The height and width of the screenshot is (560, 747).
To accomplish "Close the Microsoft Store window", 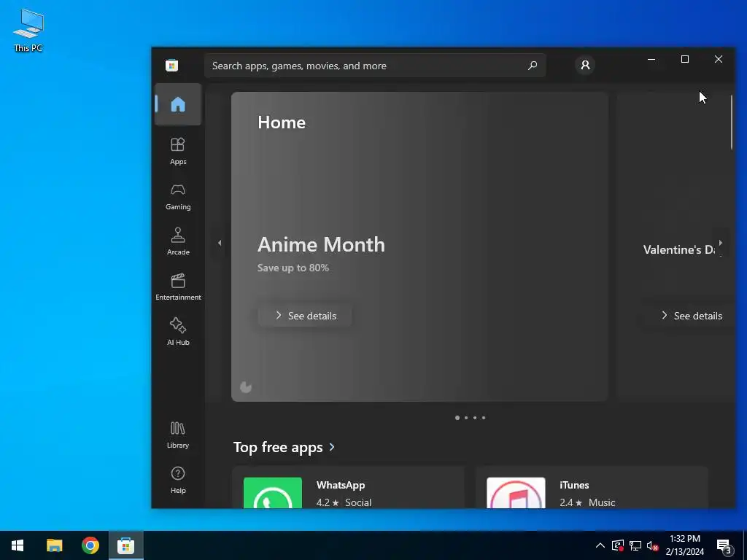I will coord(718,59).
